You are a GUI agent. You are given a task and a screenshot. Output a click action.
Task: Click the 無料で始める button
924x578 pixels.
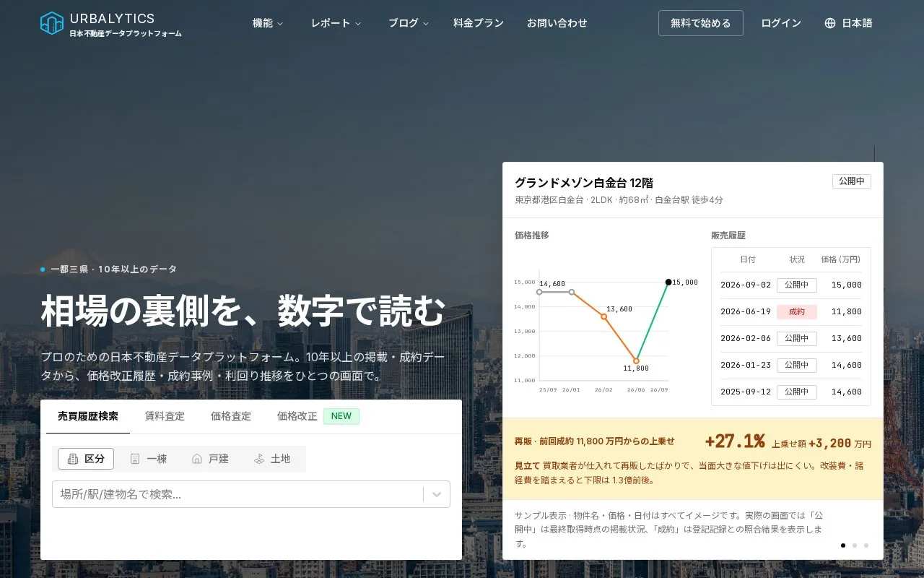701,23
